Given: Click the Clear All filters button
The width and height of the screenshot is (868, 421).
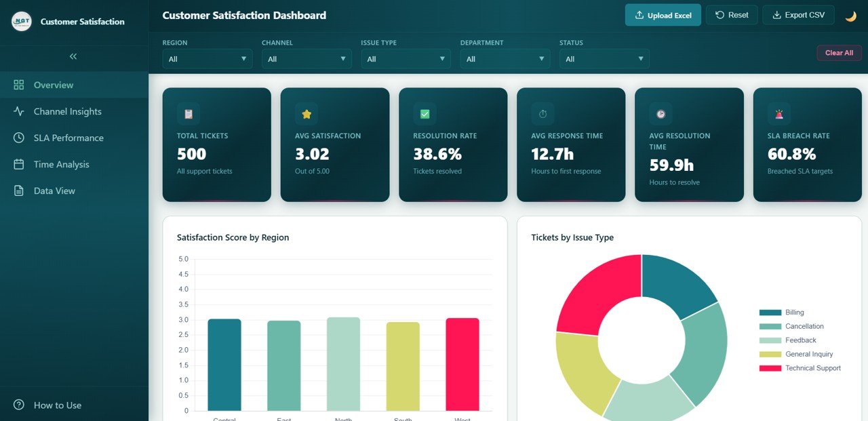Looking at the screenshot, I should (x=839, y=52).
